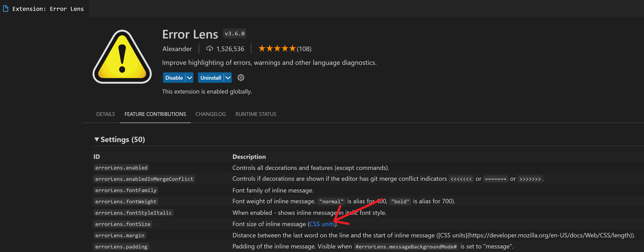Click the Extension: Error Lens editor tab

point(48,9)
